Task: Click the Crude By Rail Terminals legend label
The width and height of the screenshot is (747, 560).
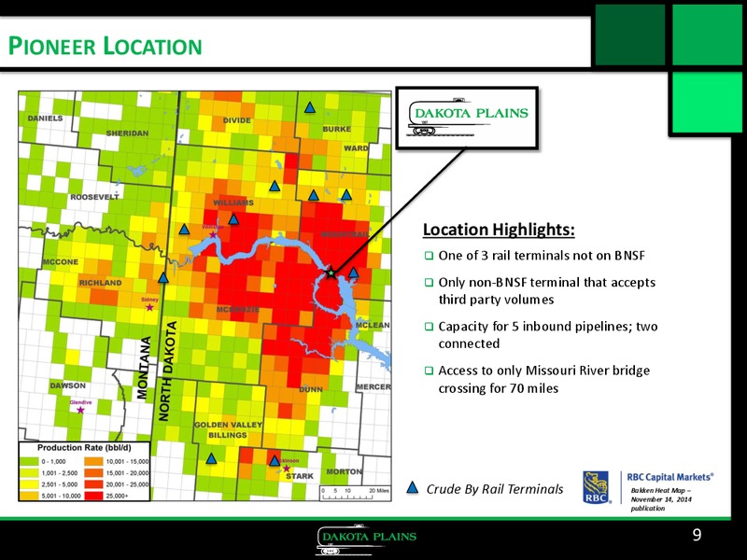Action: click(495, 489)
